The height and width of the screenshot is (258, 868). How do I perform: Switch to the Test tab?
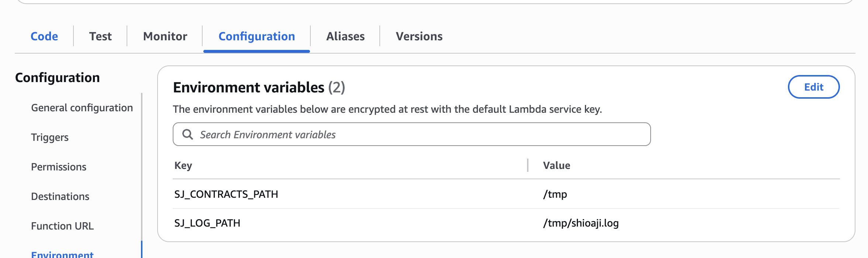100,36
